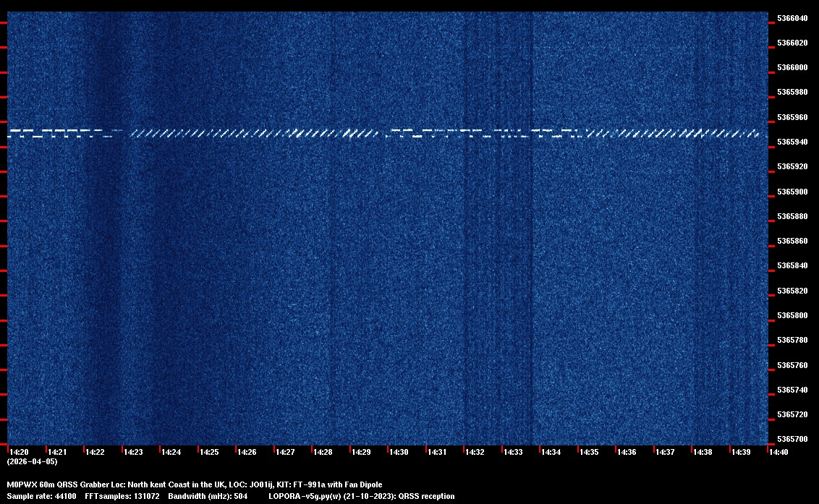Click the 14:33 time axis label
This screenshot has height=504, width=819.
[x=513, y=452]
